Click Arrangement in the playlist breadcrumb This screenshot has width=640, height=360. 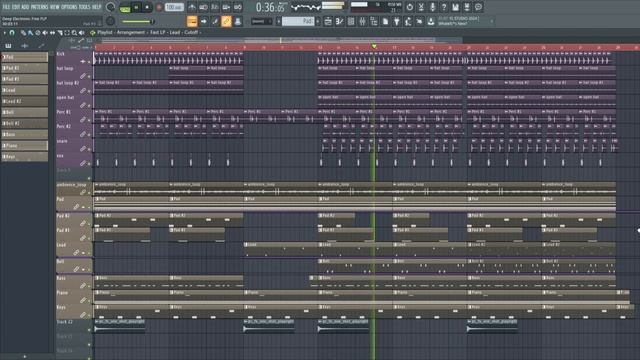(131, 32)
